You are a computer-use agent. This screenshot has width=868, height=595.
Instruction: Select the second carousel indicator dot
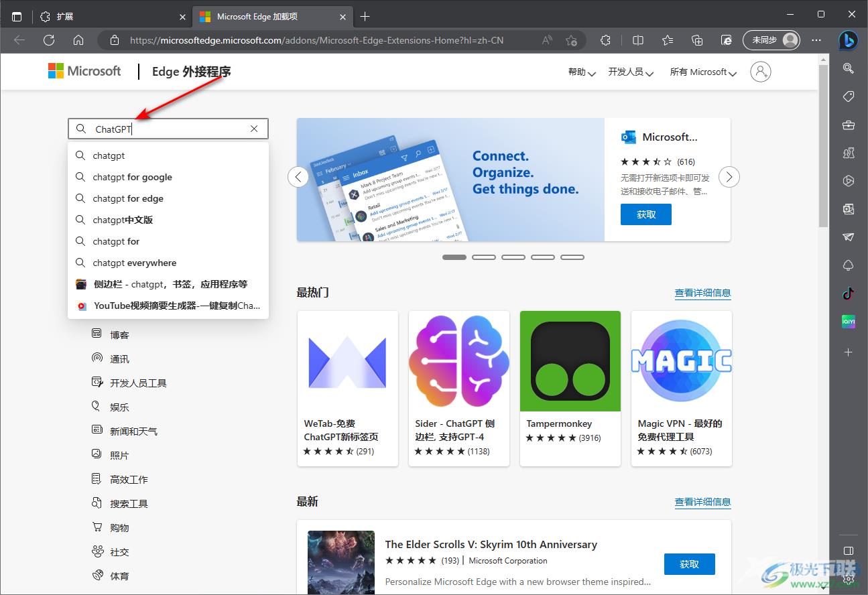pos(484,257)
